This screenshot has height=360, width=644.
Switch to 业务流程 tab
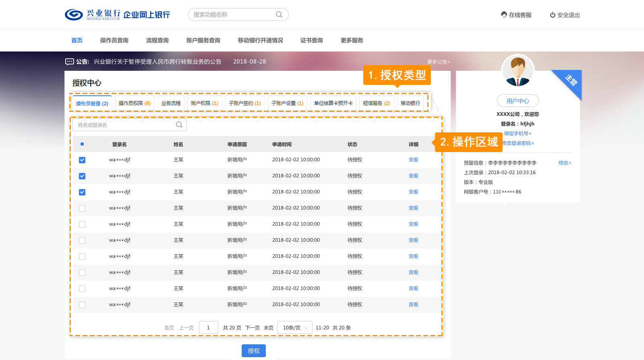tap(171, 103)
